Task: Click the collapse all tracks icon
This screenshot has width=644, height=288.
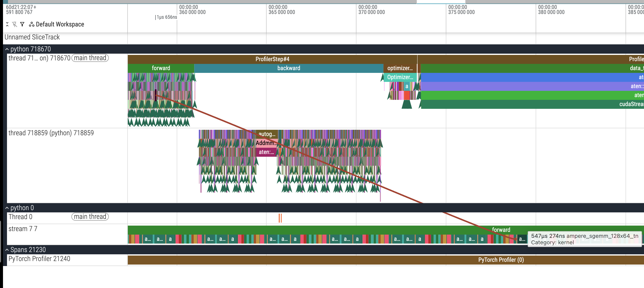Action: click(7, 24)
